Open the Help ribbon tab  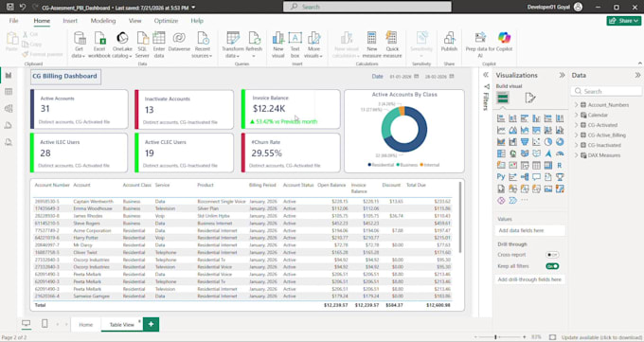coord(197,21)
